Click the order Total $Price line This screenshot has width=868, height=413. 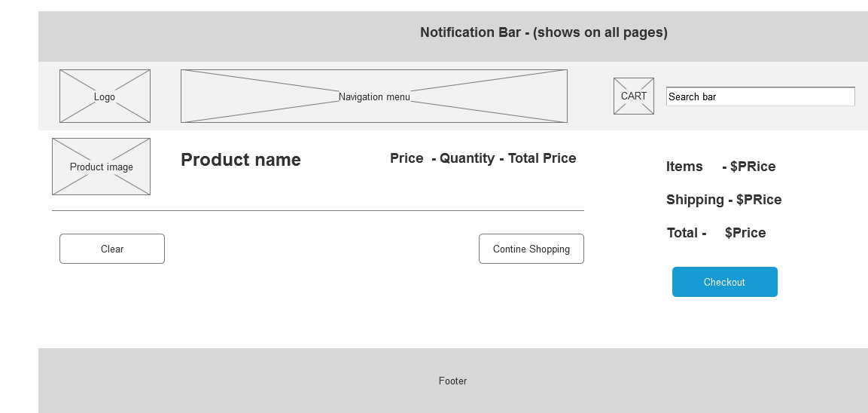coord(716,233)
